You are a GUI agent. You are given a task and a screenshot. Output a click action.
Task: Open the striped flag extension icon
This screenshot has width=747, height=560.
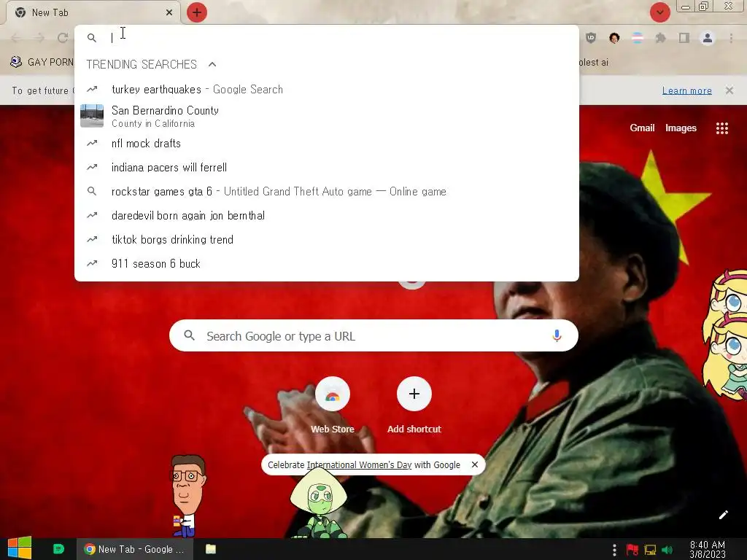pyautogui.click(x=638, y=38)
